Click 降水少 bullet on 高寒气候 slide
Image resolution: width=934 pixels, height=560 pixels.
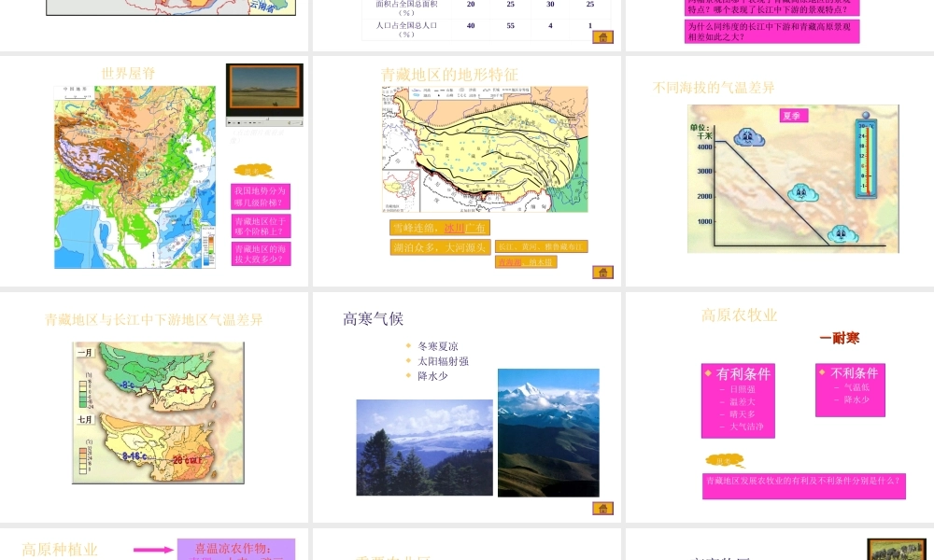[432, 376]
